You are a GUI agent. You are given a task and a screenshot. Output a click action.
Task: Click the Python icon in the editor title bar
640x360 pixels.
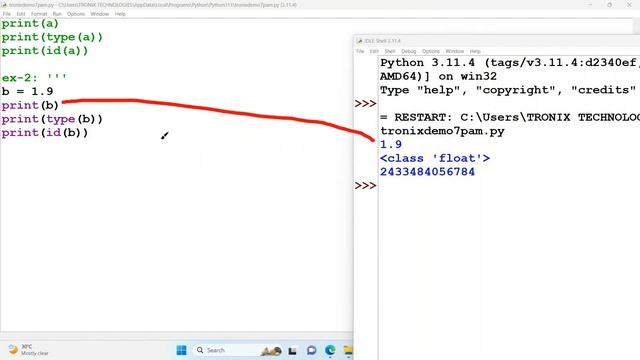point(4,5)
